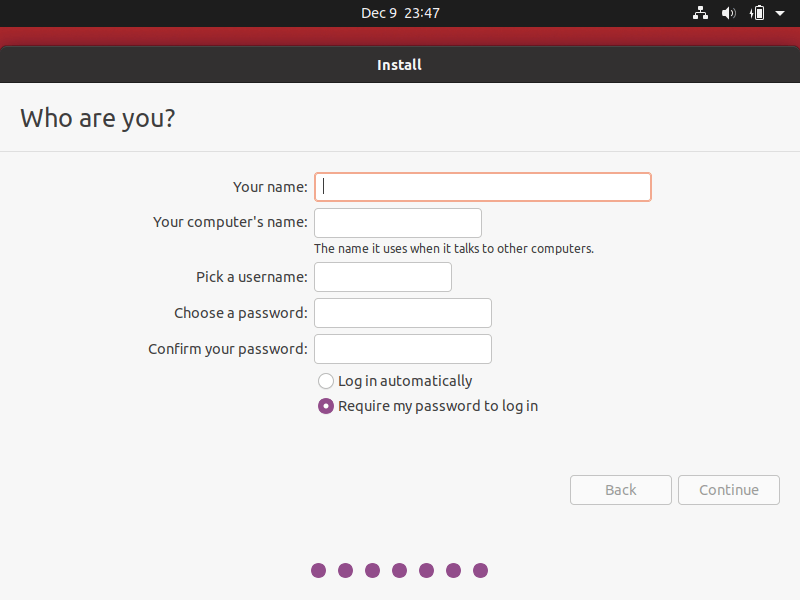
Task: Select Require my password to log in
Action: [x=326, y=406]
